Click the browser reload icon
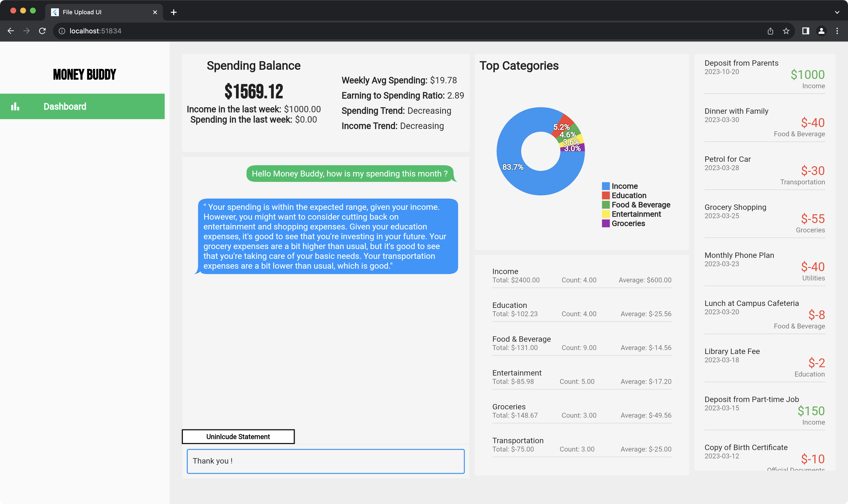The image size is (848, 504). [42, 31]
